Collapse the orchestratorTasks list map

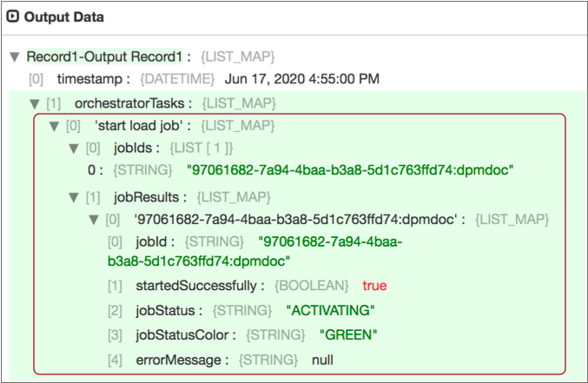click(x=32, y=103)
